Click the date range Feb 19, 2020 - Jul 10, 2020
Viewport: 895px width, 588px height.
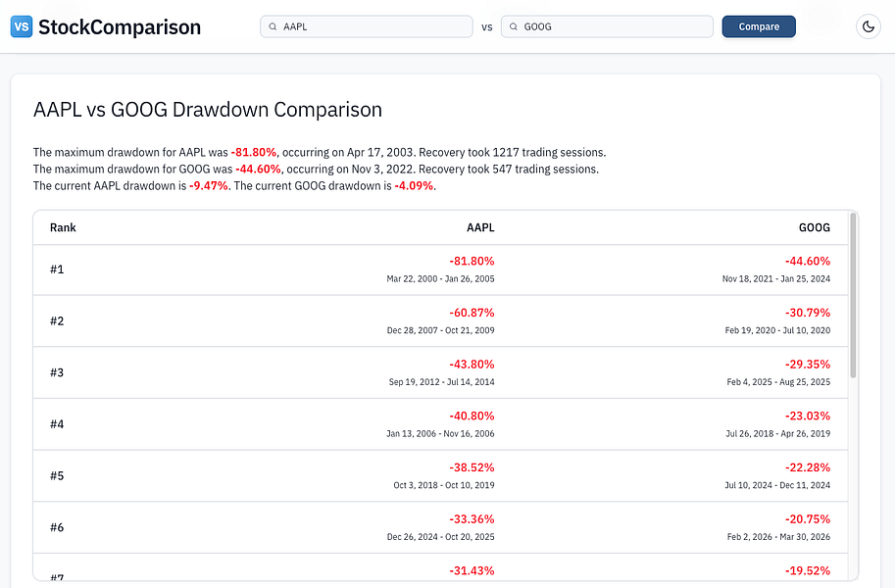[x=777, y=330]
